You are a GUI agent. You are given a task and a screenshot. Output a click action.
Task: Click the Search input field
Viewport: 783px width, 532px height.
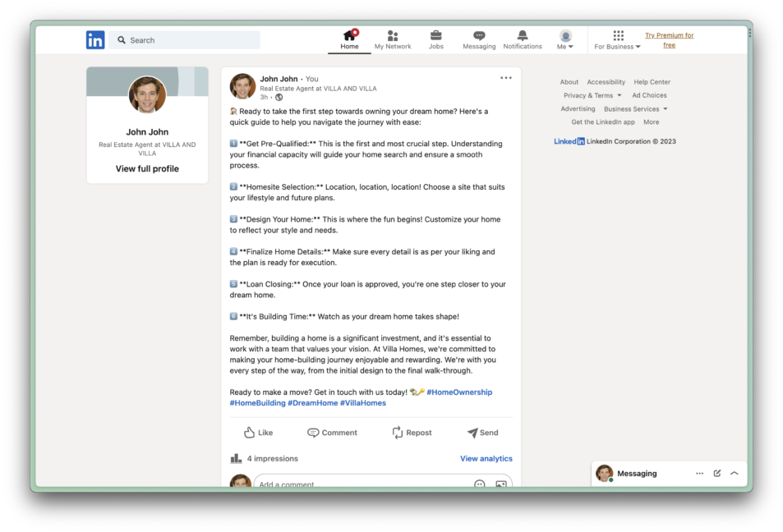(184, 39)
